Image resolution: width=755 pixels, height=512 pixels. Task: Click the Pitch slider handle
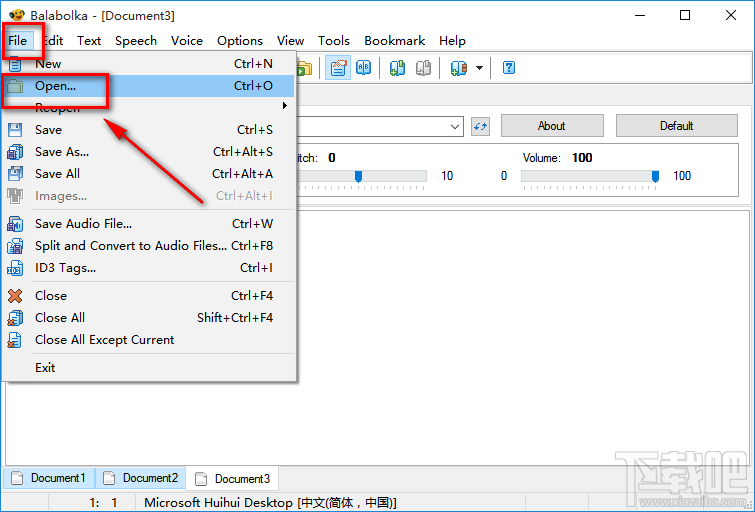tap(358, 176)
